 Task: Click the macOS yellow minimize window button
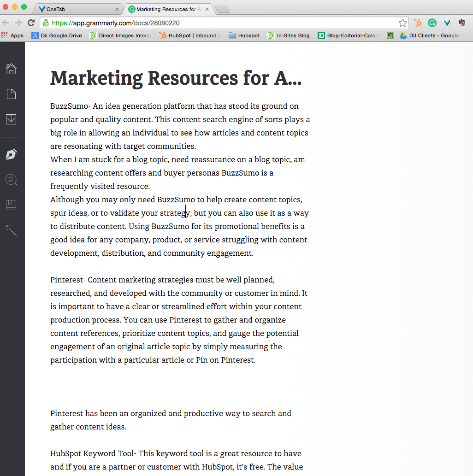click(15, 7)
